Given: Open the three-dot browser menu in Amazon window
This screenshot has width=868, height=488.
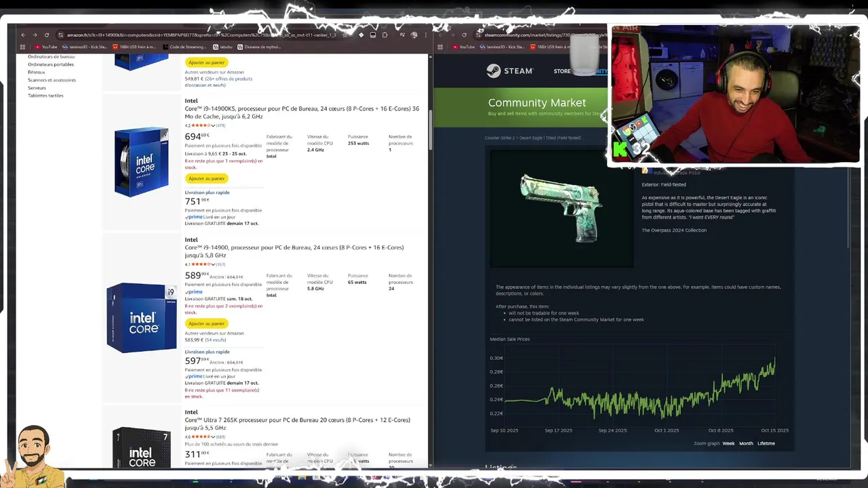Looking at the screenshot, I should [425, 35].
